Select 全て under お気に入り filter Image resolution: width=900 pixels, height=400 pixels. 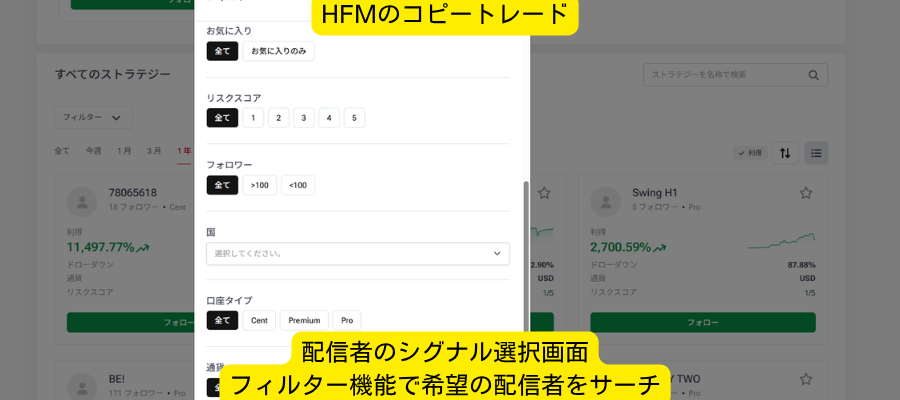[222, 51]
